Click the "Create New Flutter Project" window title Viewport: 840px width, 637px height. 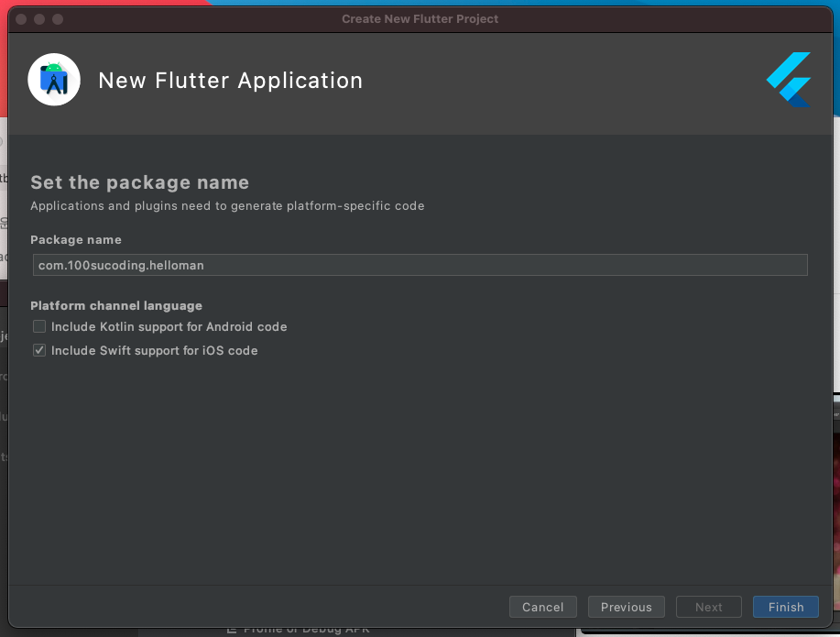pyautogui.click(x=420, y=18)
